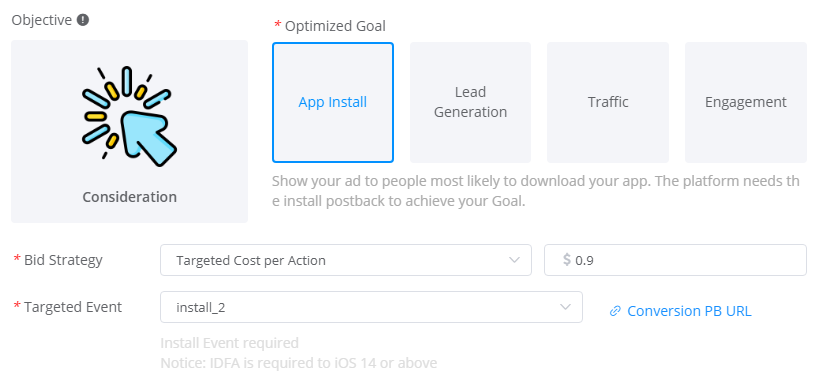Click the link icon beside Conversion PB URL
Viewport: 819px width, 378px height.
(615, 311)
